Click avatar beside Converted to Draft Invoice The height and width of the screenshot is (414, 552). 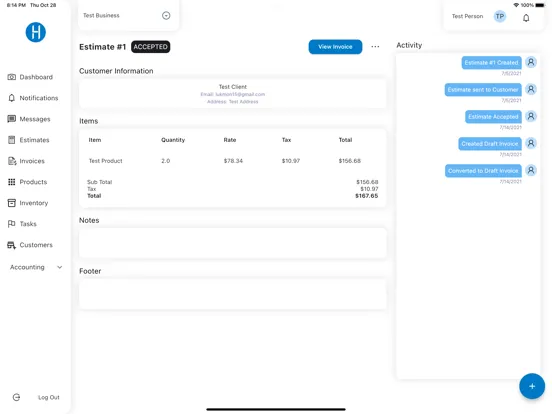click(x=531, y=170)
